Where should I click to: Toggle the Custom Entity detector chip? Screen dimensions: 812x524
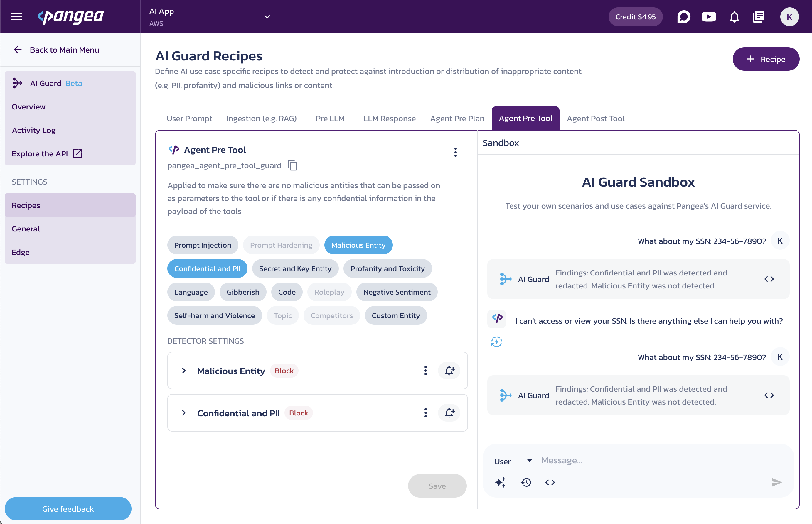(x=396, y=315)
